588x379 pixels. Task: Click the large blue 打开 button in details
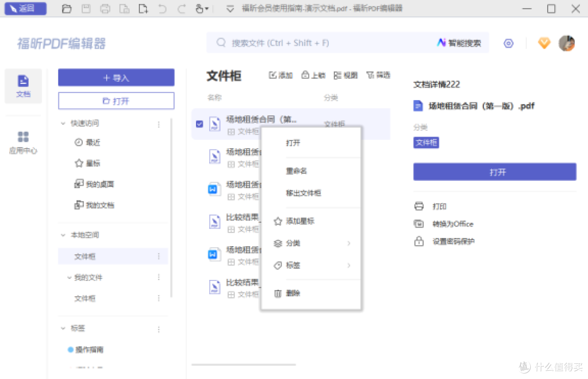(494, 172)
